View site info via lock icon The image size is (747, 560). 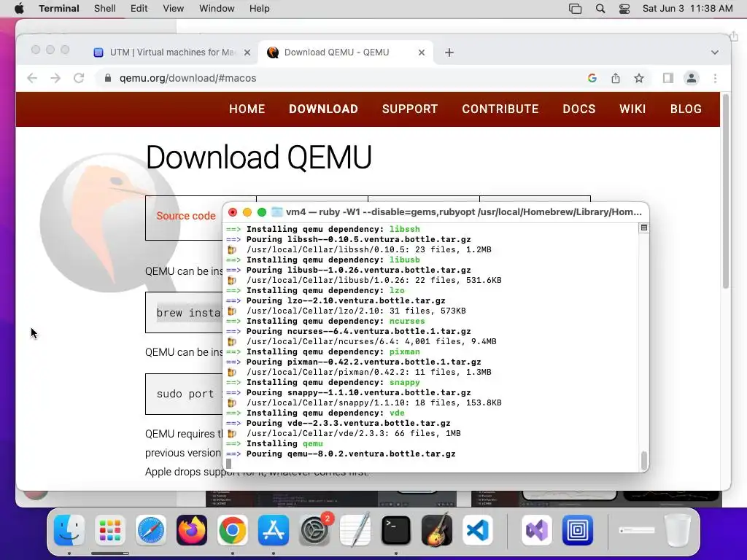point(108,78)
